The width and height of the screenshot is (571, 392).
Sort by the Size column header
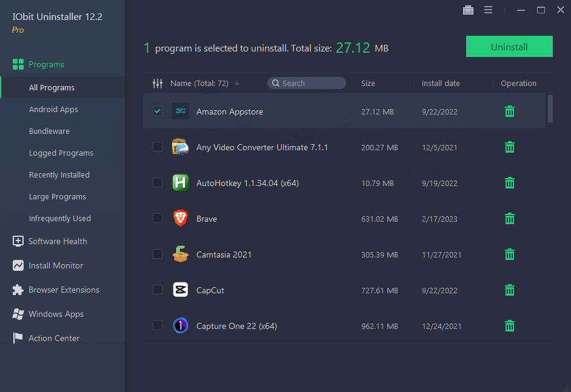(x=368, y=84)
